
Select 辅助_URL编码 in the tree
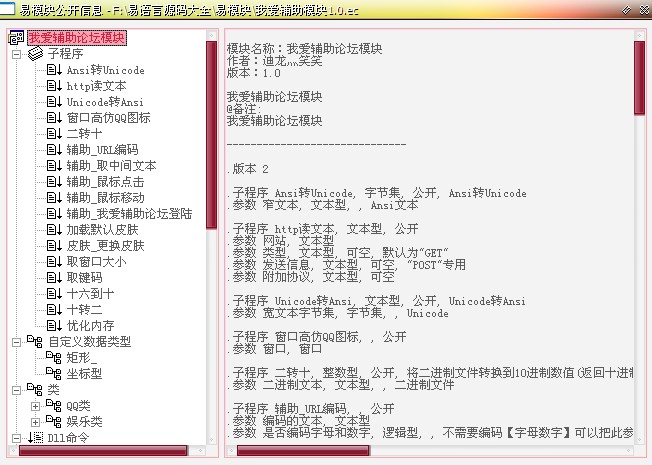(x=102, y=150)
